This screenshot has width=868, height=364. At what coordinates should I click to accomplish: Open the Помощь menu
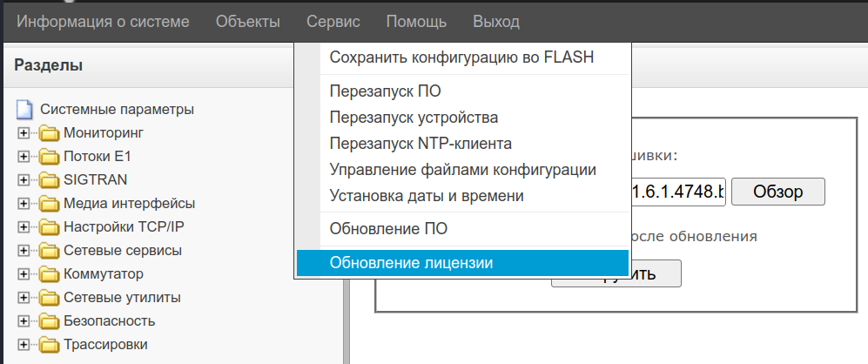tap(416, 22)
